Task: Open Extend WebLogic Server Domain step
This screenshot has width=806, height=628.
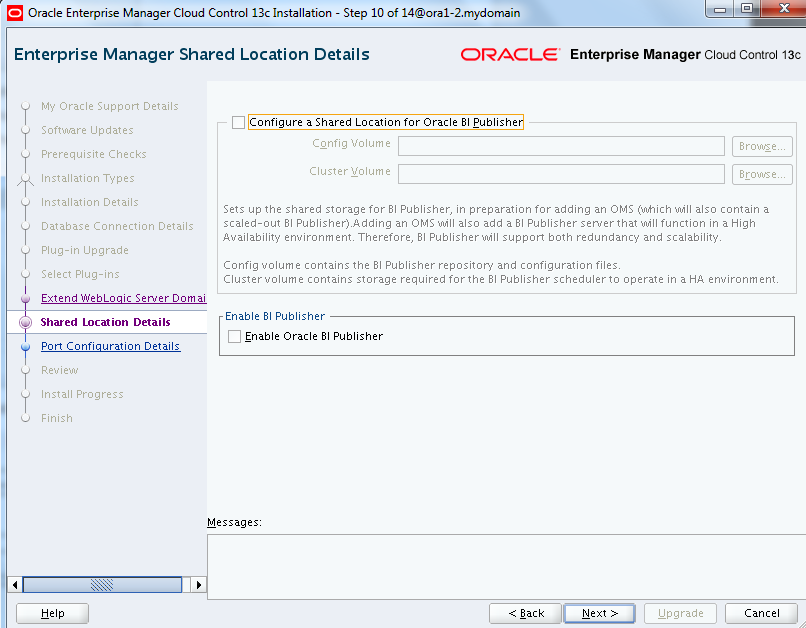Action: coord(122,299)
